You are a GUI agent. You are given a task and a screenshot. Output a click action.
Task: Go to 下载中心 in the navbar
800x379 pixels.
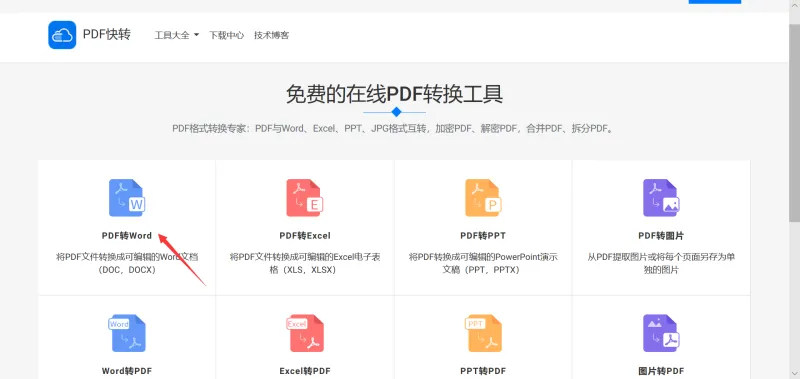coord(227,35)
